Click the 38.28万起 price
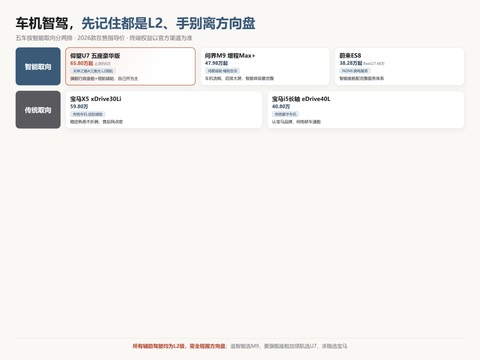This screenshot has height=360, width=480. (351, 63)
